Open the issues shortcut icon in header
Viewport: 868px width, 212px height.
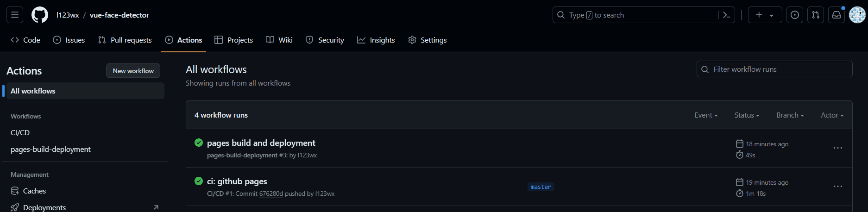click(x=795, y=15)
